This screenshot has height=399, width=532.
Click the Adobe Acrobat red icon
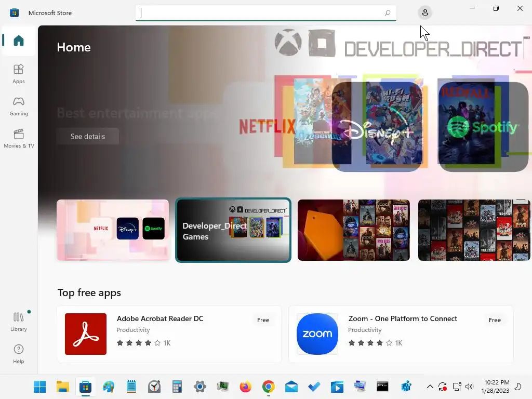[x=86, y=334]
